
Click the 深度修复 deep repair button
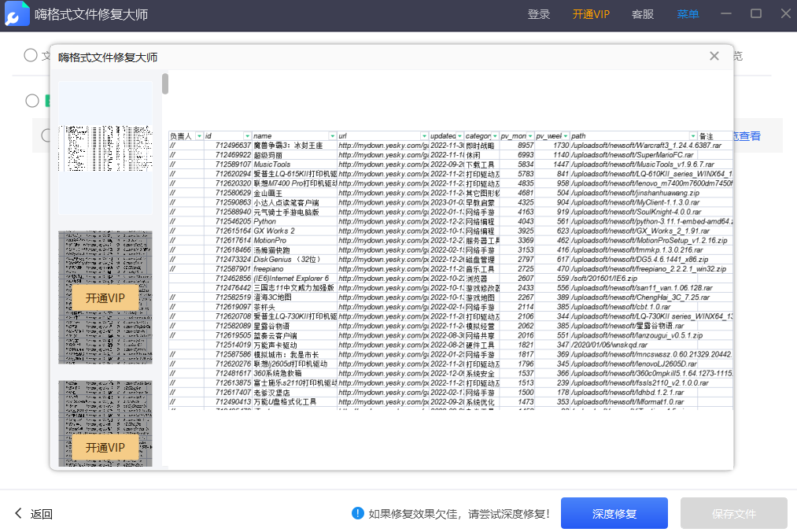pyautogui.click(x=614, y=513)
